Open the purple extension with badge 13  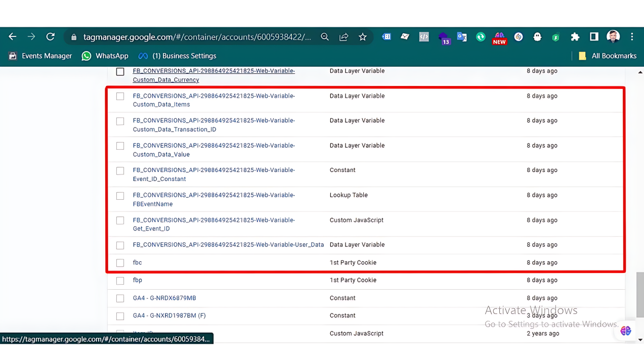pyautogui.click(x=444, y=38)
